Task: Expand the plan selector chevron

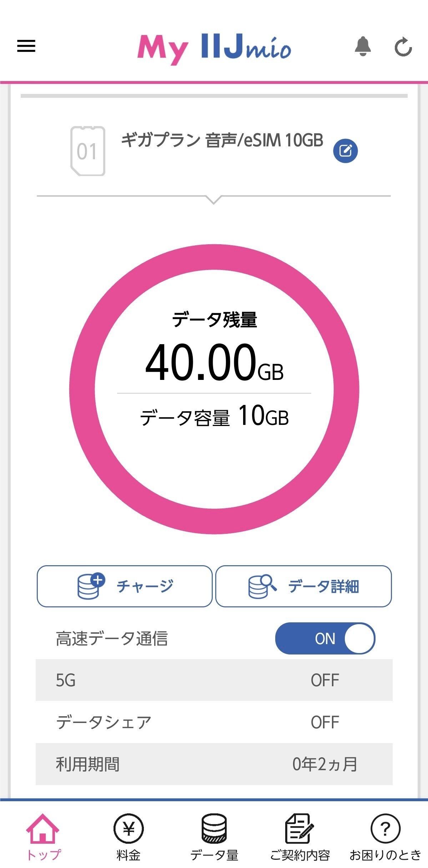Action: coord(214,199)
